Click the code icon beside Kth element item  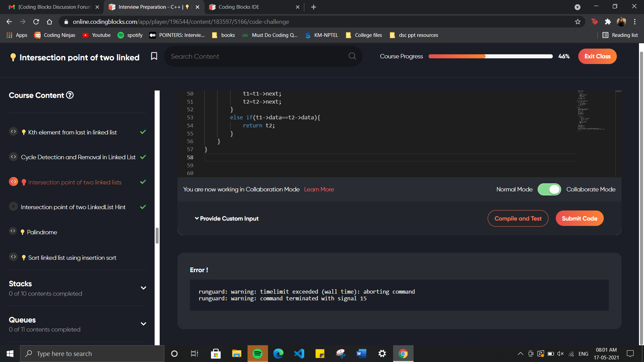point(13,132)
